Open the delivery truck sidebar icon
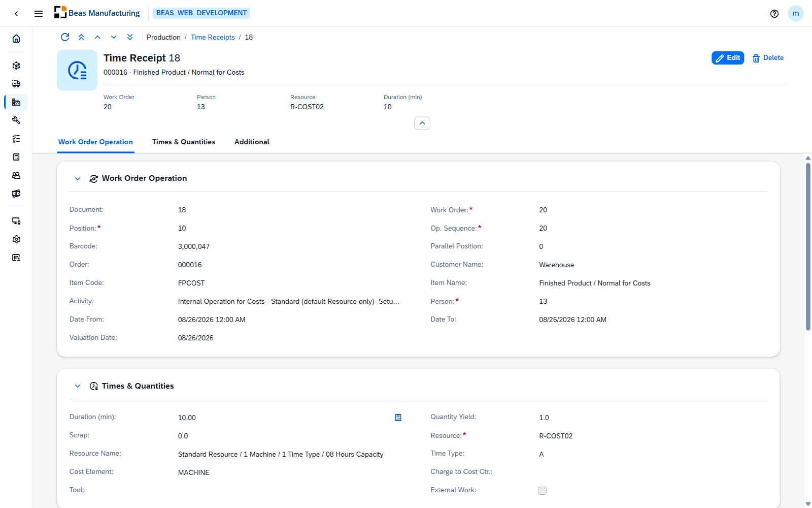Image resolution: width=812 pixels, height=508 pixels. point(16,84)
